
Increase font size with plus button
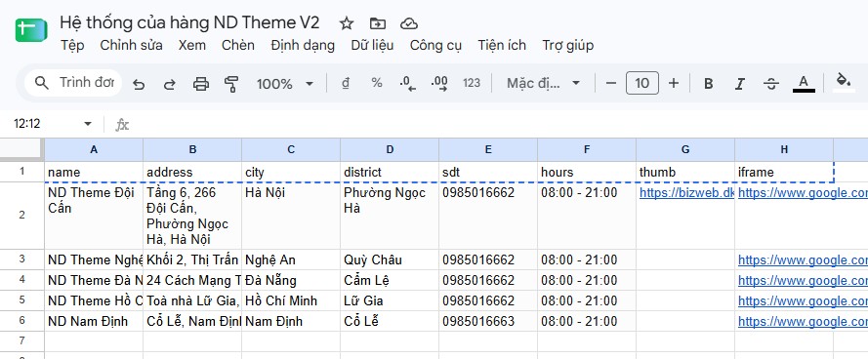pos(673,83)
